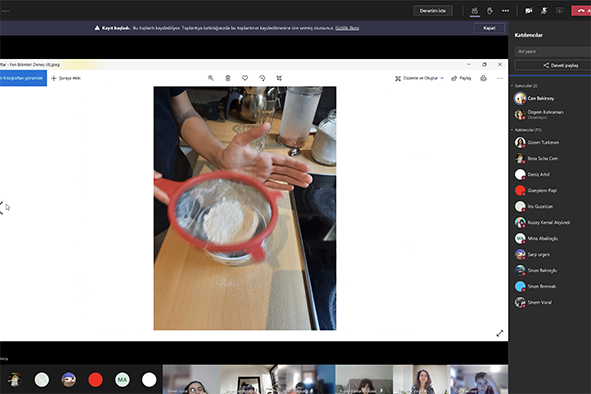Click the share content tray icon
Viewport: 591px width, 394px height.
[559, 11]
